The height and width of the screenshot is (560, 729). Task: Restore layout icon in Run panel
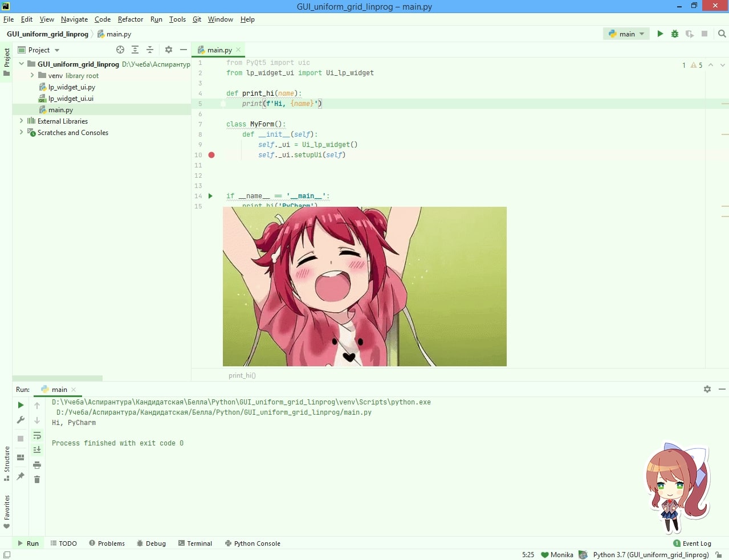pos(21,457)
